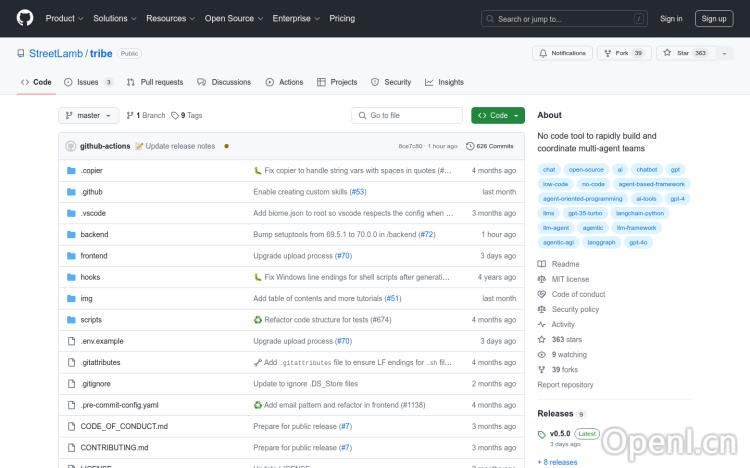
Task: Expand the master branch dropdown
Action: 89,116
